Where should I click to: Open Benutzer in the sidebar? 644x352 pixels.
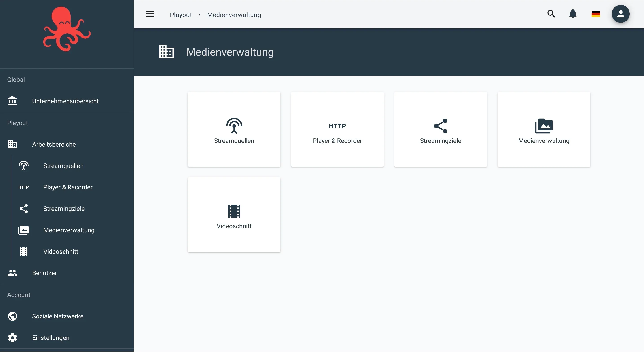pos(44,273)
